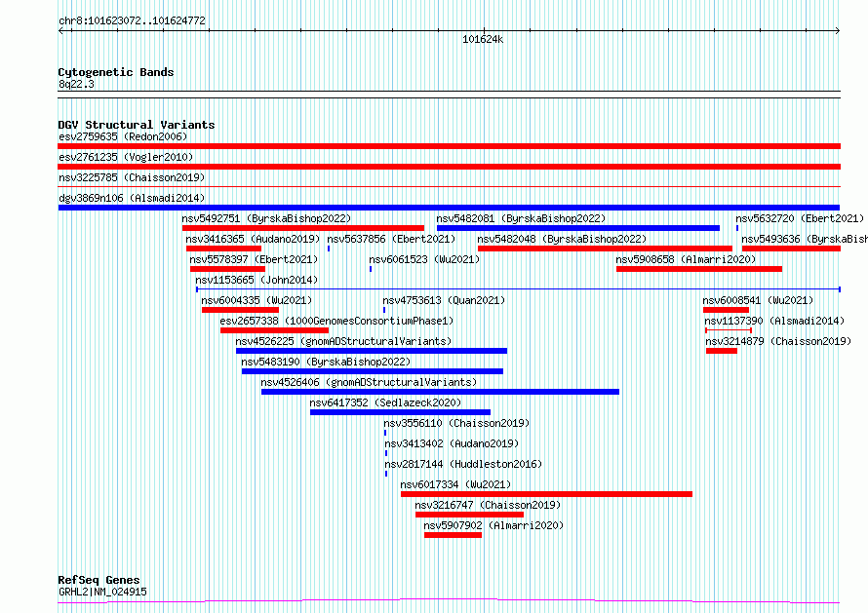Click the red bar under nsv5482048
The width and height of the screenshot is (868, 613).
tap(605, 249)
